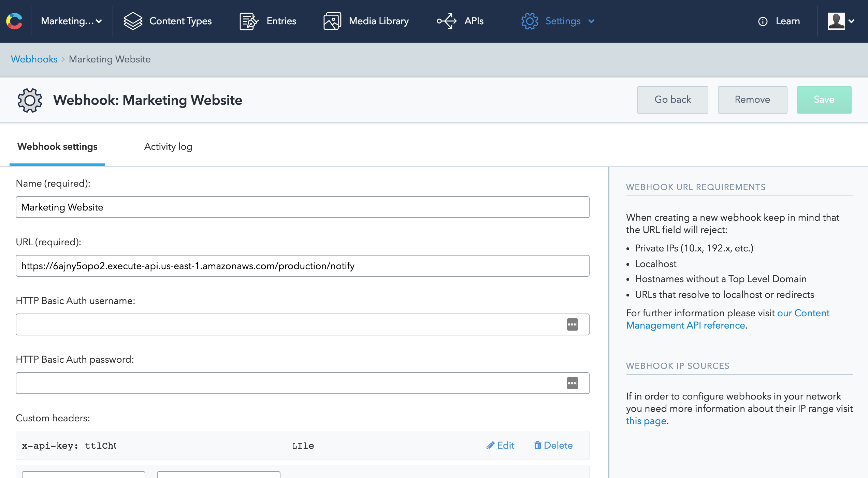Click the Go back button
This screenshot has height=478, width=868.
pos(672,100)
